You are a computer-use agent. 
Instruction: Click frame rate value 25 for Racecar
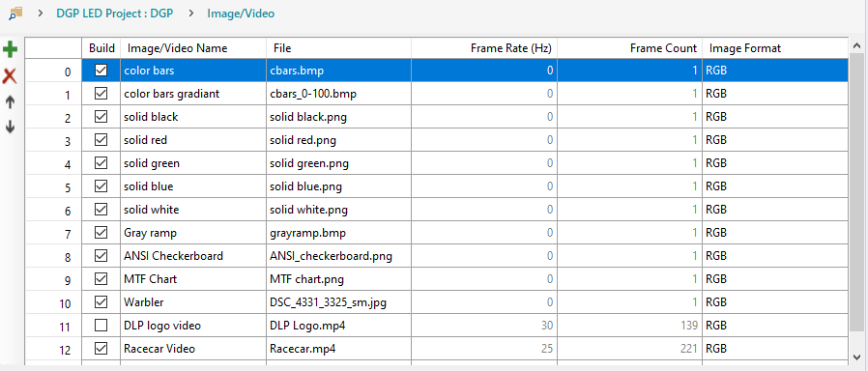484,350
